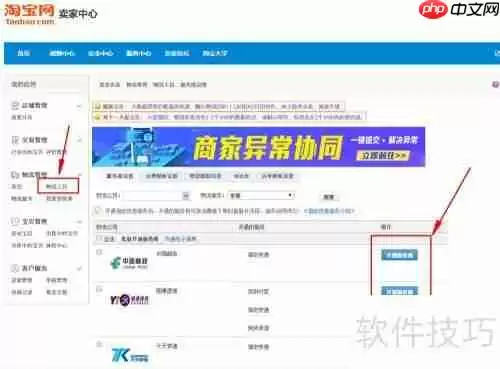This screenshot has width=500, height=369.
Task: Click the blue TK express logo
Action: [129, 355]
